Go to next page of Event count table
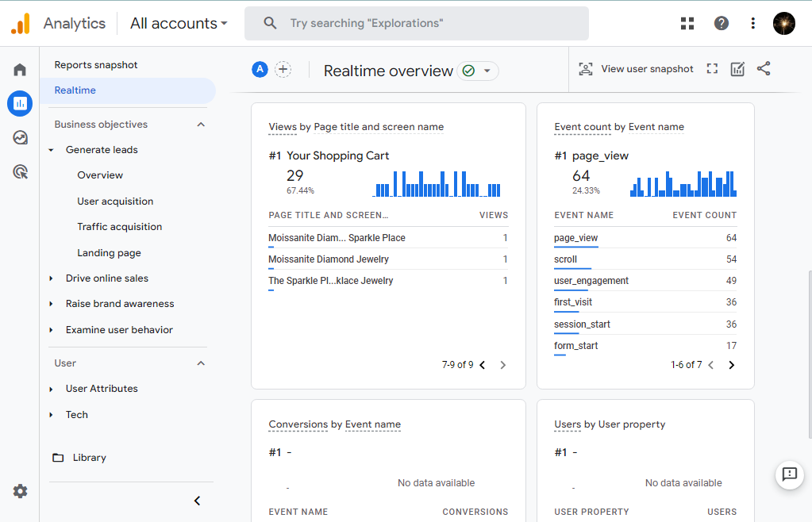Screen dimensions: 812x522 tap(731, 365)
